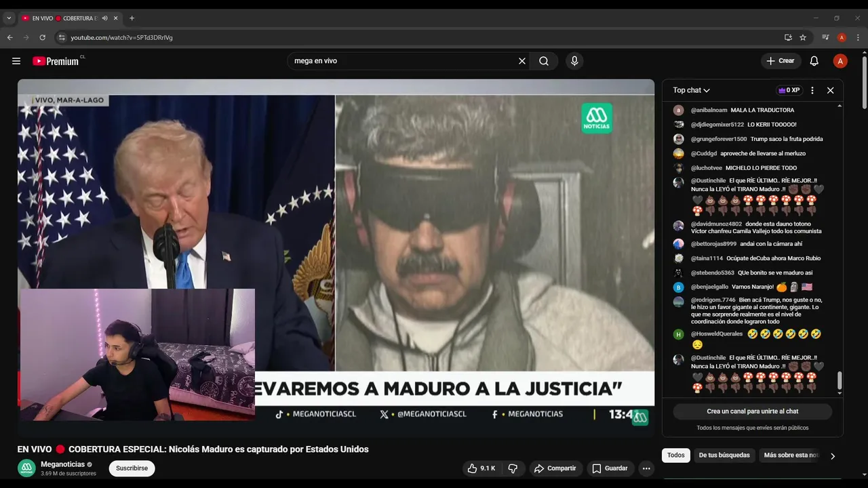Viewport: 868px width, 488px height.
Task: Open @grungeforever1500 chat message author
Action: click(x=719, y=139)
